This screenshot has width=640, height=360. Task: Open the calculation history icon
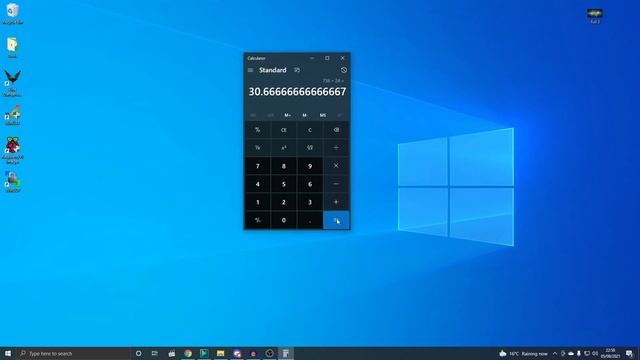tap(344, 70)
